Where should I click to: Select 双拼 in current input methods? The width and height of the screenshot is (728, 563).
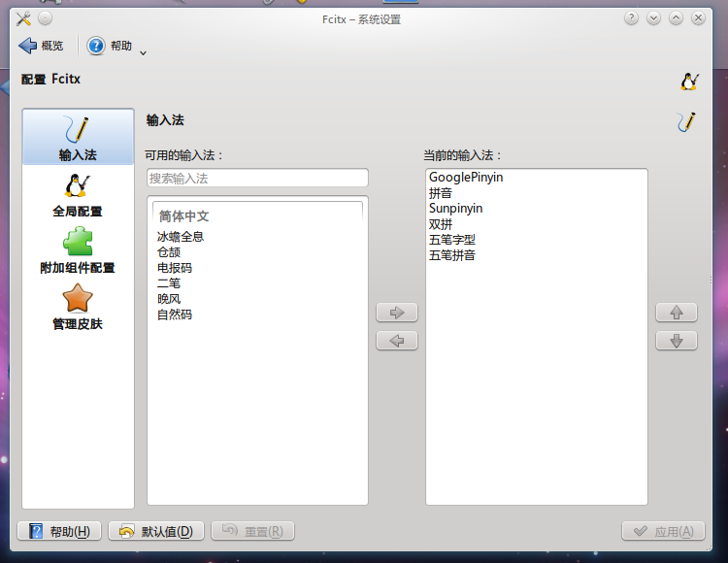[536, 224]
